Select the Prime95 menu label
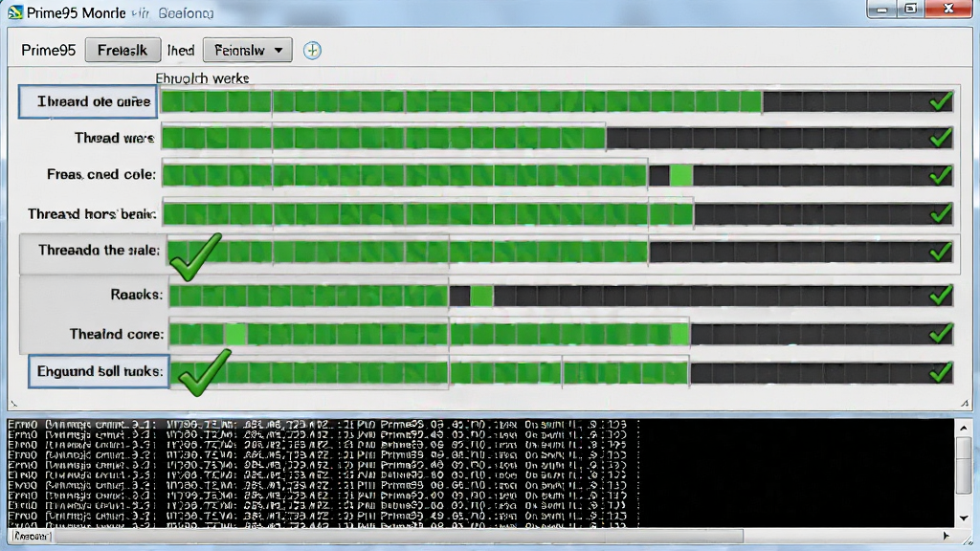The image size is (980, 551). [48, 51]
